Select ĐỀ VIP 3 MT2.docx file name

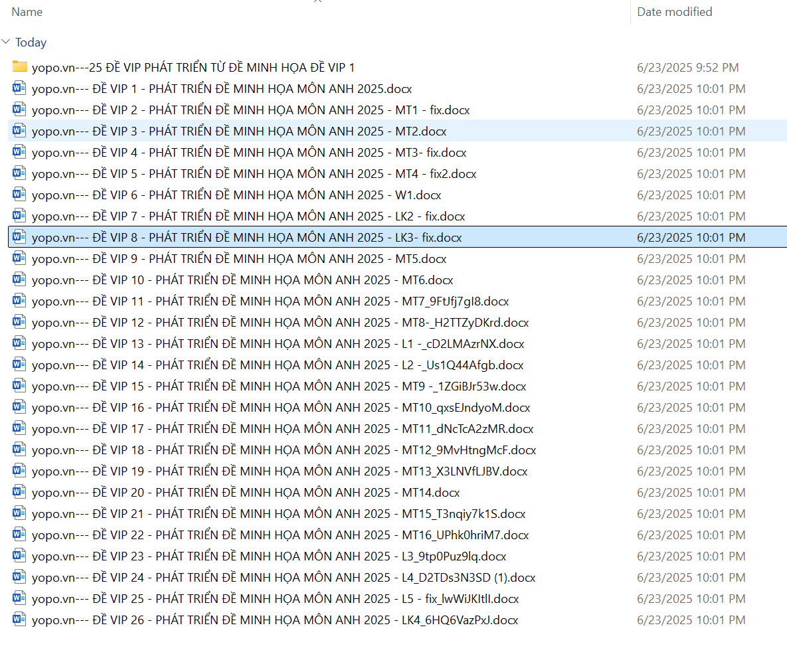pyautogui.click(x=239, y=131)
